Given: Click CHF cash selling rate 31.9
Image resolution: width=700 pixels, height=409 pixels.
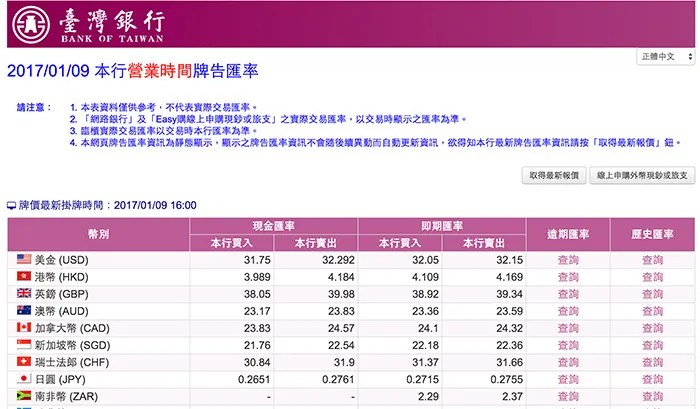Looking at the screenshot, I should coord(344,362).
